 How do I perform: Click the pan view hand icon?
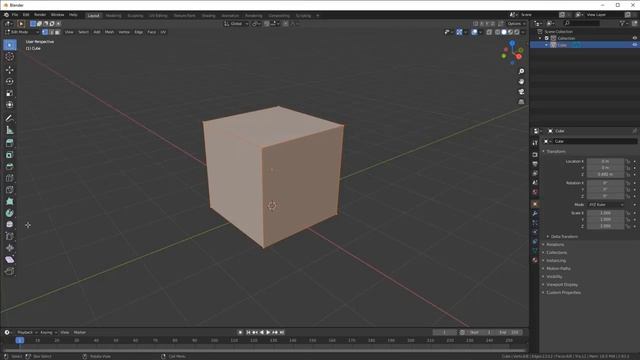(521, 82)
